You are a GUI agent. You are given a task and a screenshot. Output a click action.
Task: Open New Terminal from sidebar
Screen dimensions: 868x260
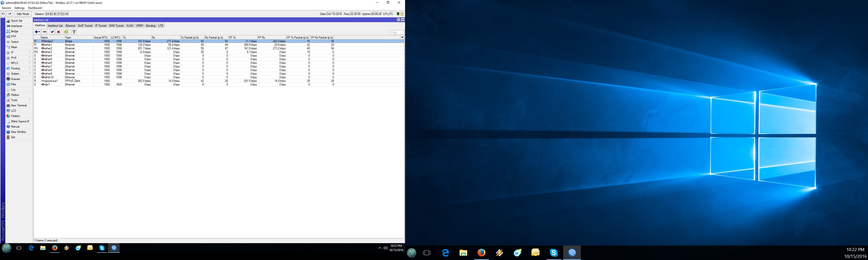pyautogui.click(x=19, y=106)
